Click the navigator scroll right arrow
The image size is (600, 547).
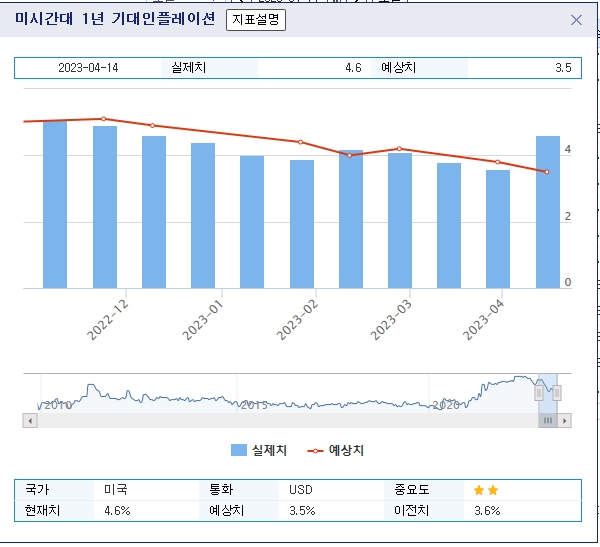[564, 421]
